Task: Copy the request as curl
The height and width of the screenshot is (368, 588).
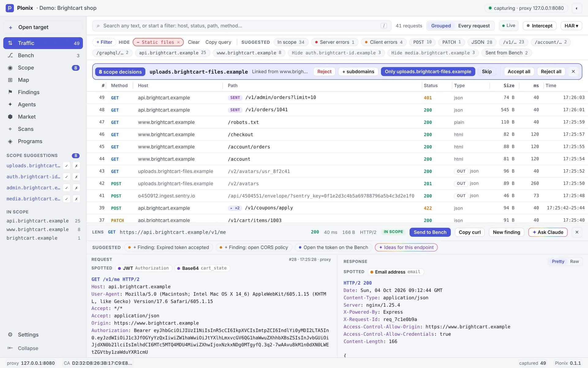Action: click(x=469, y=232)
